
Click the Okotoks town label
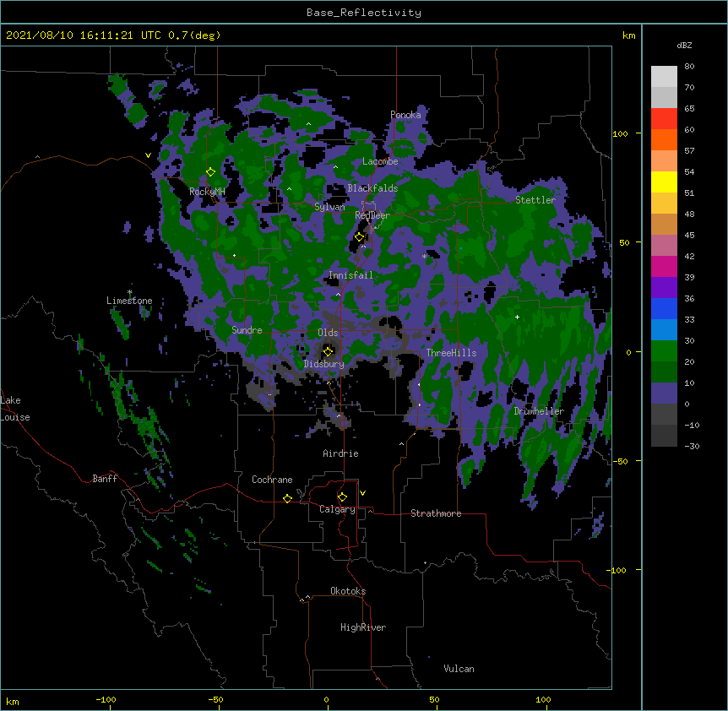[x=348, y=591]
